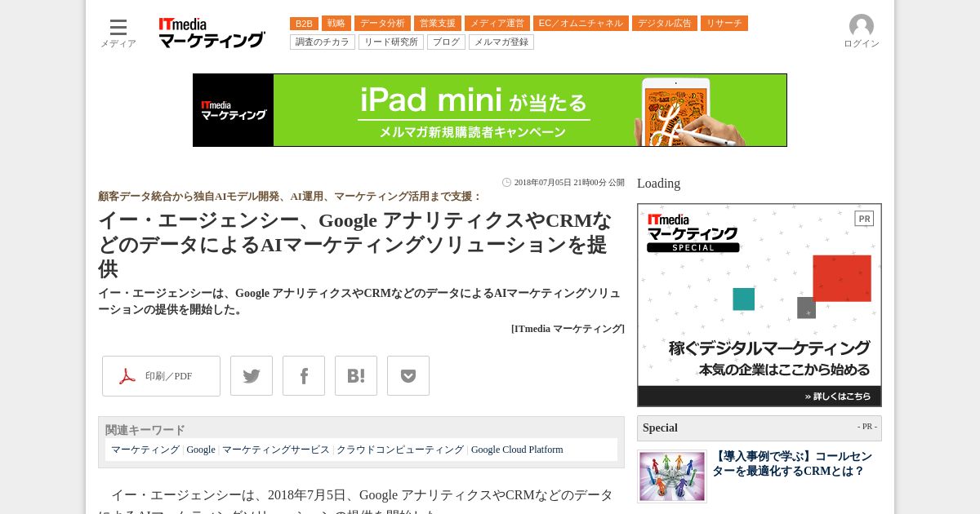The height and width of the screenshot is (514, 980).
Task: Click 詳しくはこちら in the PR ad
Action: pos(838,397)
